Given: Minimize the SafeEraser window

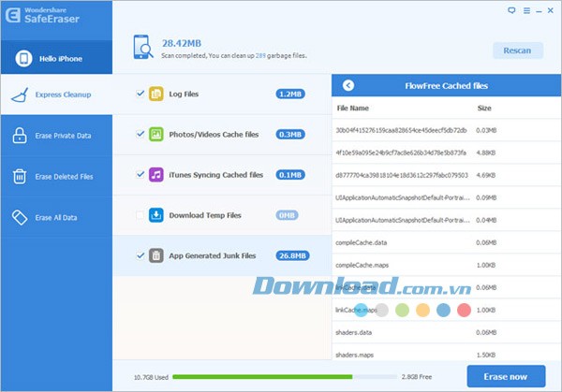Looking at the screenshot, I should coord(539,12).
